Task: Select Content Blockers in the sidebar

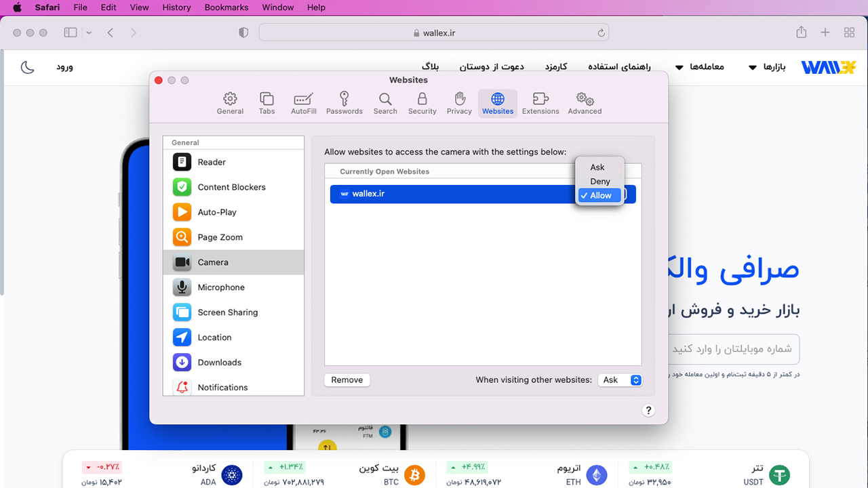Action: pos(233,187)
